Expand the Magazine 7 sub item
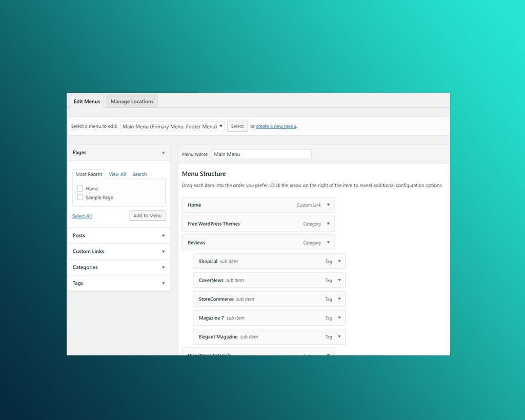This screenshot has width=525, height=420. [339, 317]
